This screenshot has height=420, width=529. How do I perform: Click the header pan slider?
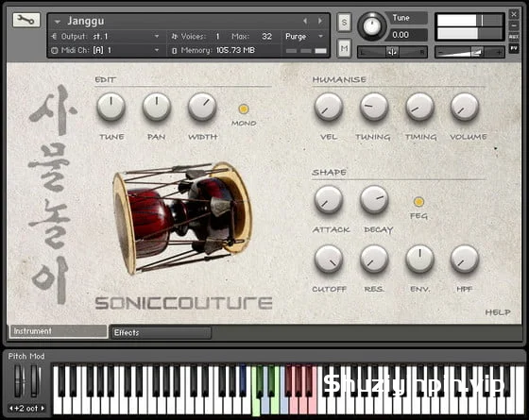pyautogui.click(x=392, y=52)
